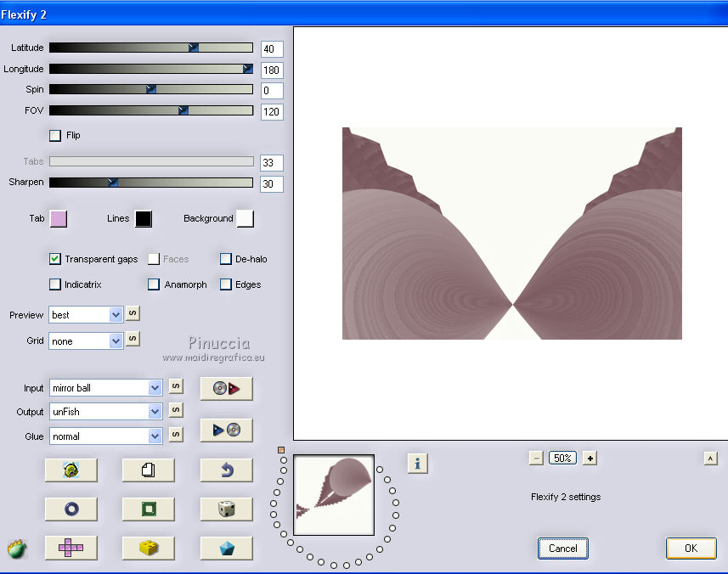Click the Sharpen slider track
Screen dimensions: 728x574
151,183
